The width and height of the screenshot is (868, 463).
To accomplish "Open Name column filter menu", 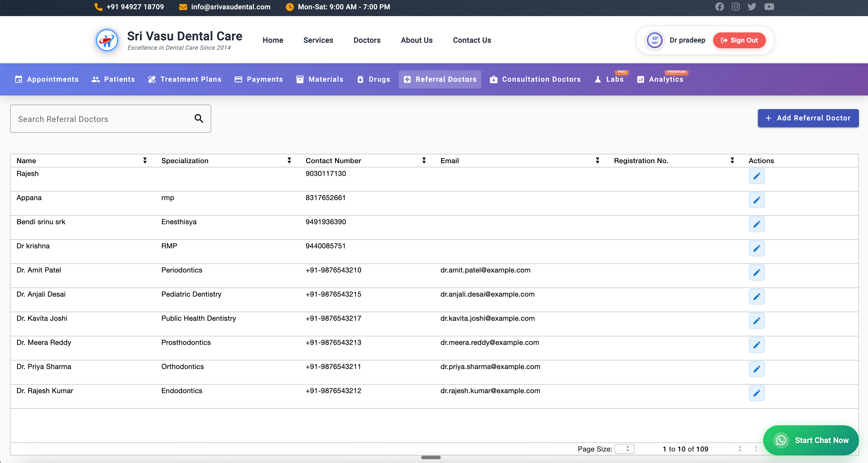I will (145, 161).
